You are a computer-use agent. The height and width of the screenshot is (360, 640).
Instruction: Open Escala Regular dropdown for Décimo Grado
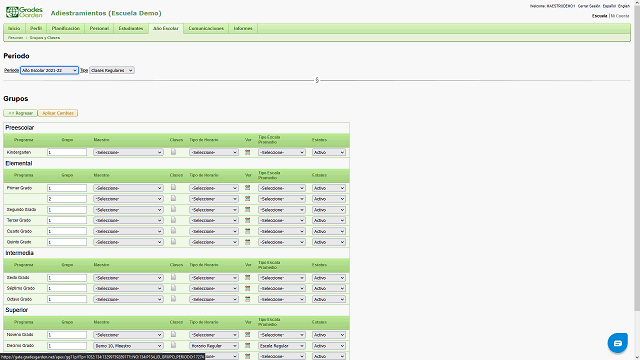tap(282, 346)
